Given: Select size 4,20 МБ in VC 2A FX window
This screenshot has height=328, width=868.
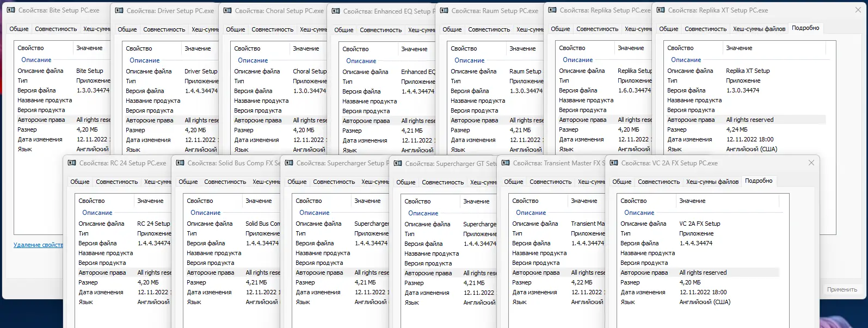Looking at the screenshot, I should [x=690, y=282].
